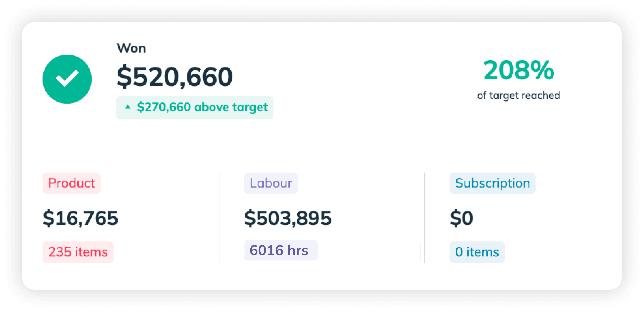Click the 208% target percentage
This screenshot has width=644, height=312.
coord(519,70)
